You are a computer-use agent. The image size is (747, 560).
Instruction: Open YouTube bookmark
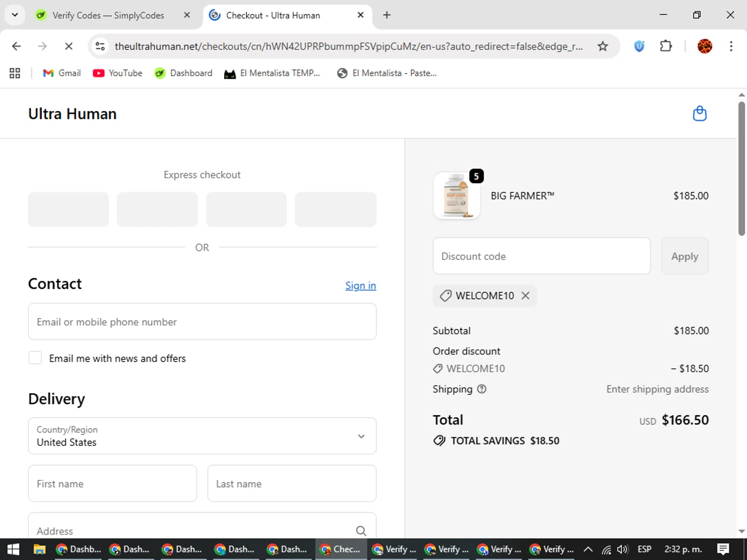pos(118,73)
